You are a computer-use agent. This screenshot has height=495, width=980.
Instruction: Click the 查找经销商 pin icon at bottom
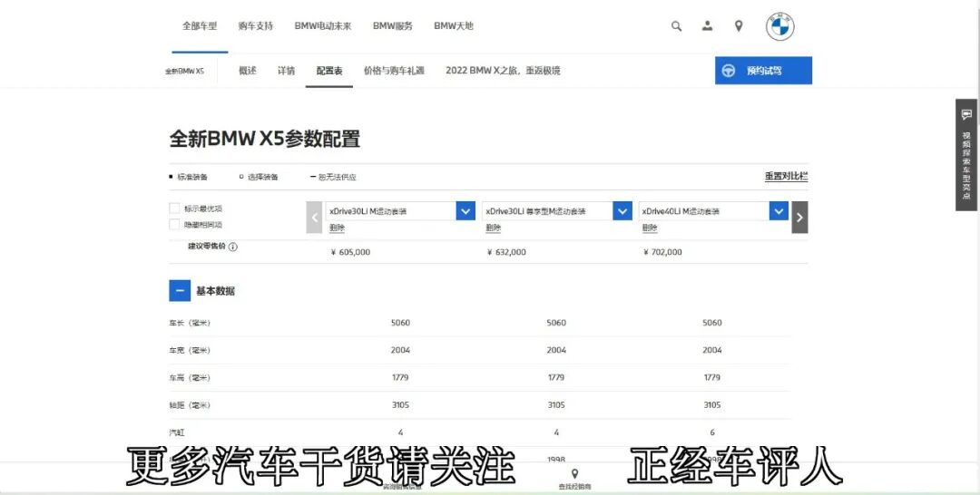click(574, 474)
